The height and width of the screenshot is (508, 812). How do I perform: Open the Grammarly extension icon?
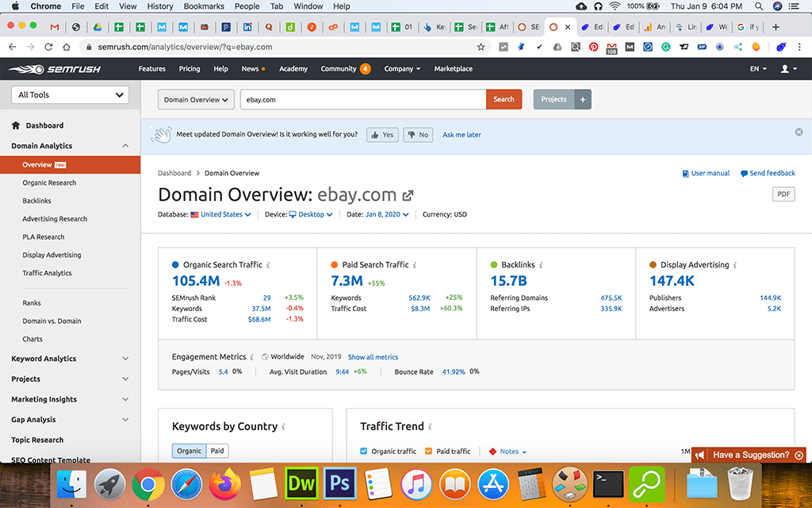point(666,47)
